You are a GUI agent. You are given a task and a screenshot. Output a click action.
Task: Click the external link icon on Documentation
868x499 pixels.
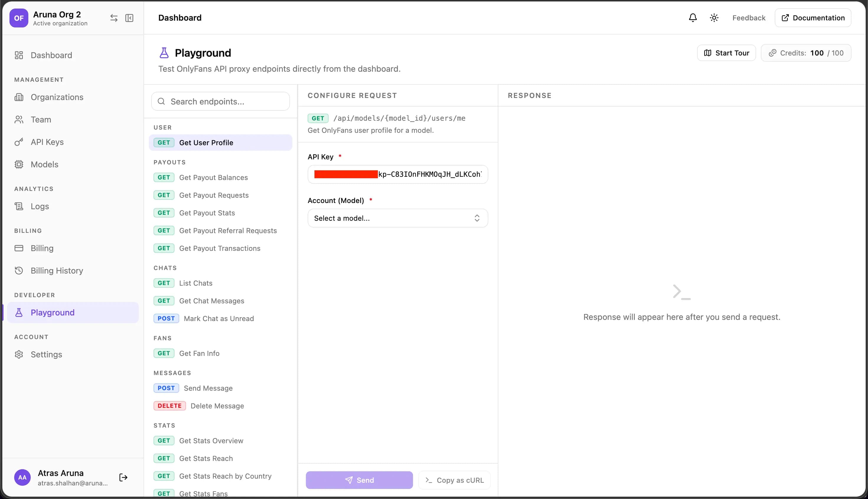tap(785, 18)
